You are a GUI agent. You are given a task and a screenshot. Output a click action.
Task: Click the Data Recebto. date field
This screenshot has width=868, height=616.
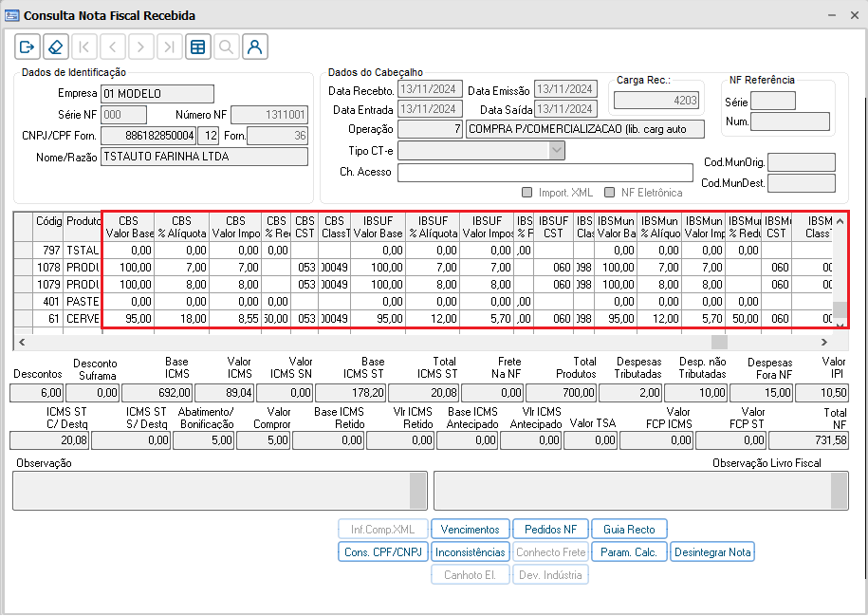point(431,89)
